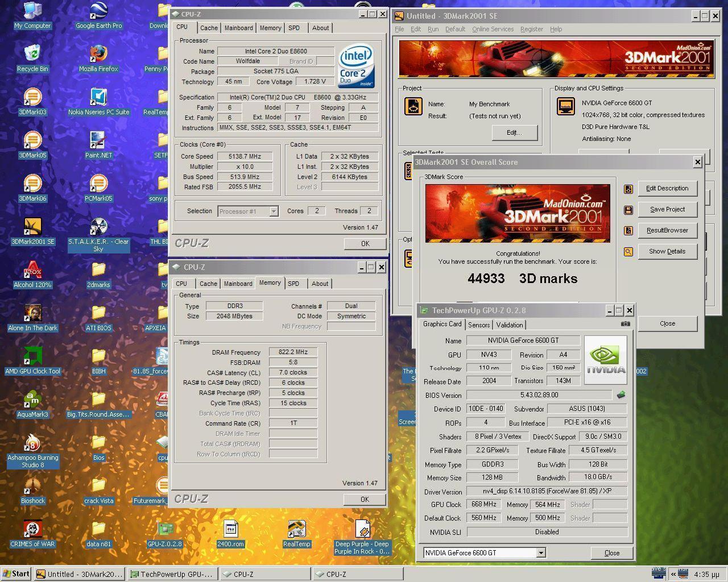
Task: Click the Save Project button
Action: click(667, 209)
